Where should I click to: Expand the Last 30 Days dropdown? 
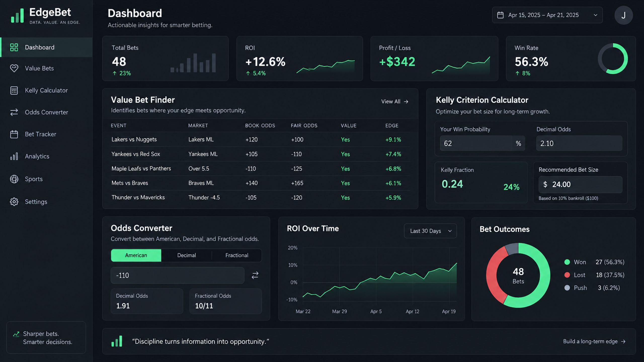pos(430,231)
